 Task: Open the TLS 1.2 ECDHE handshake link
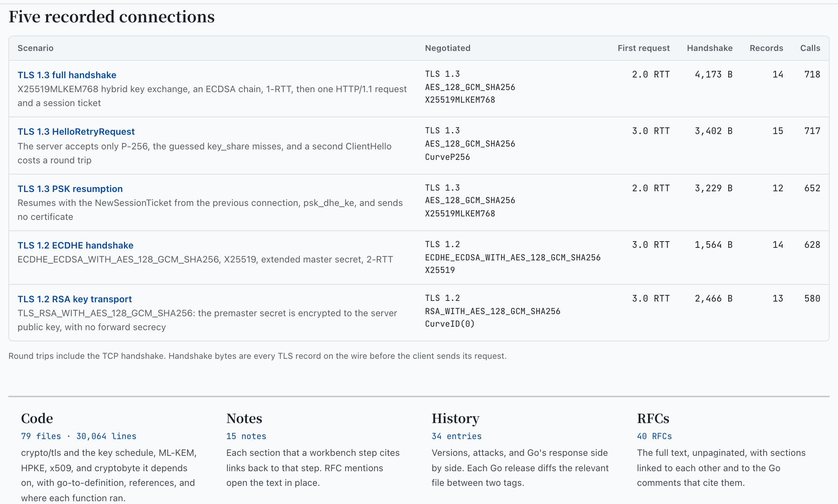75,245
